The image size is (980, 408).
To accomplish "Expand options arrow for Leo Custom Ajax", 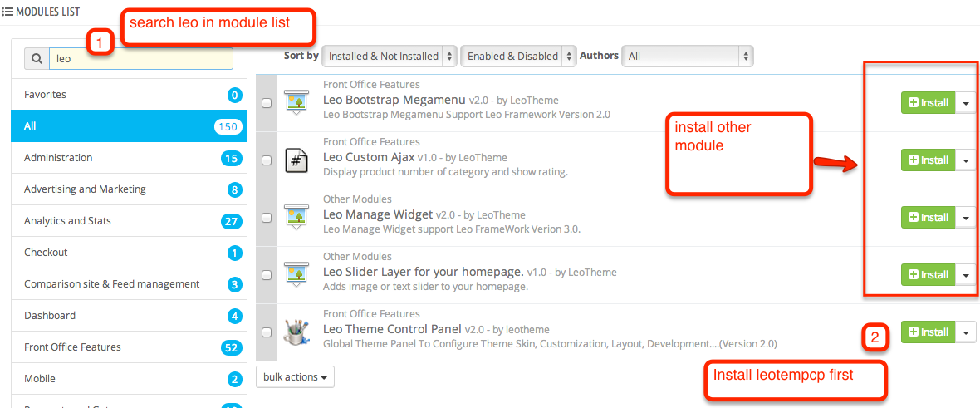I will point(966,160).
